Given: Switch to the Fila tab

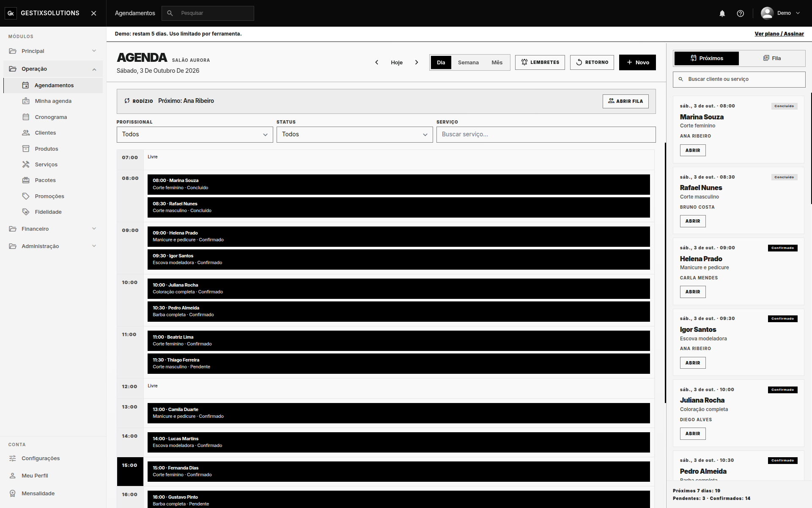Looking at the screenshot, I should pyautogui.click(x=772, y=58).
